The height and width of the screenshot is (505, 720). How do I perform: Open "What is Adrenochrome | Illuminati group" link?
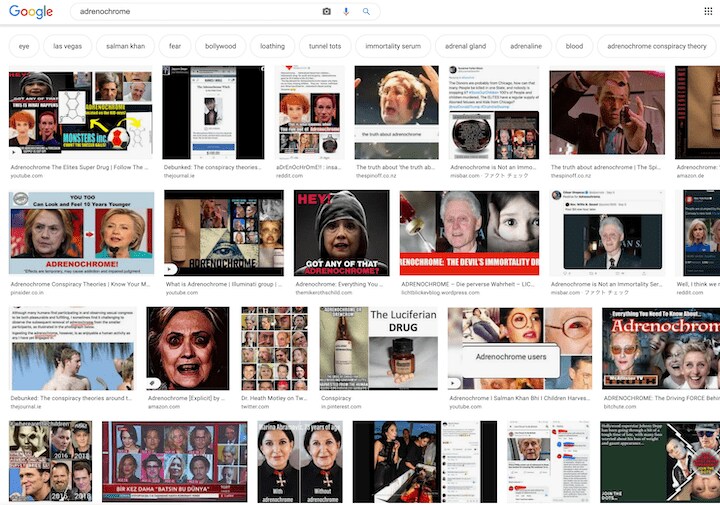tap(225, 283)
